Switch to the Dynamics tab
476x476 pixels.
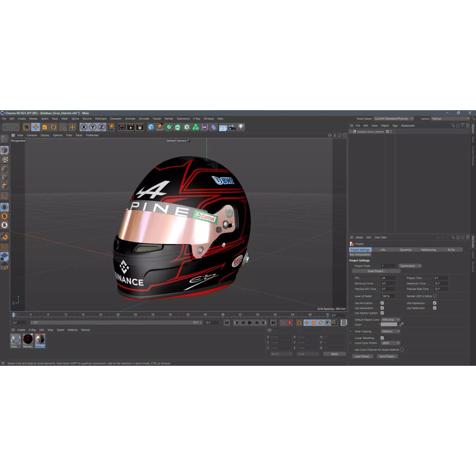click(x=406, y=249)
